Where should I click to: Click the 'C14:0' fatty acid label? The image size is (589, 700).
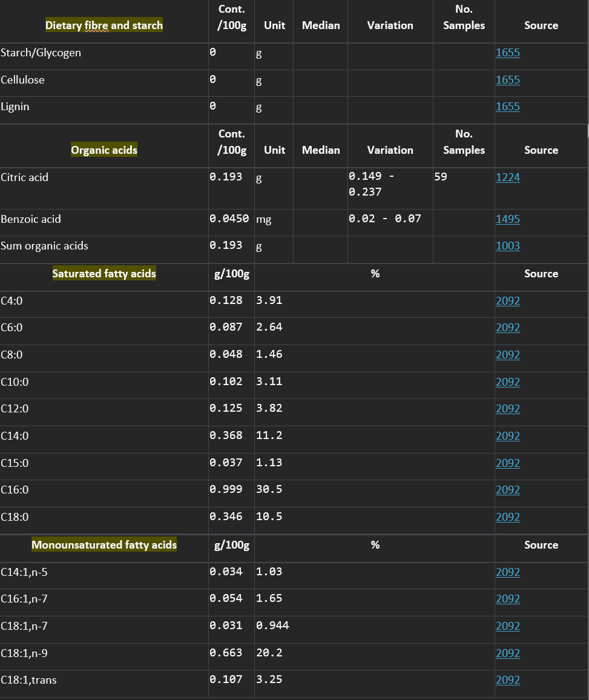click(15, 436)
